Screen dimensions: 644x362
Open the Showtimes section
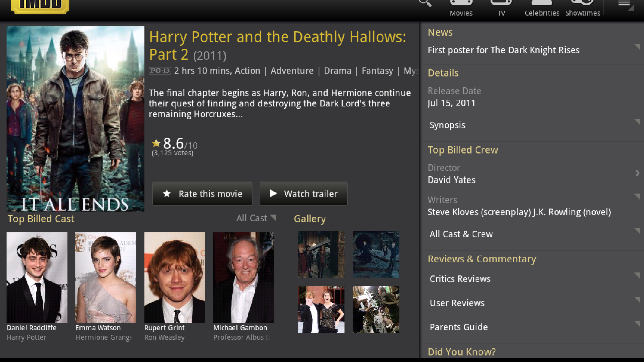[x=582, y=9]
